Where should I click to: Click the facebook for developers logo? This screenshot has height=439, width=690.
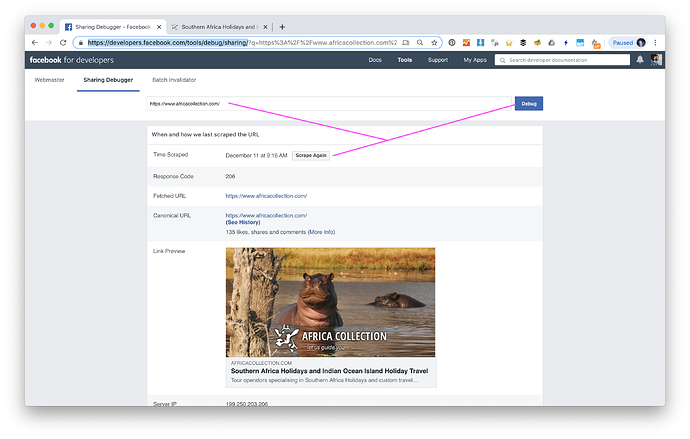tap(71, 60)
